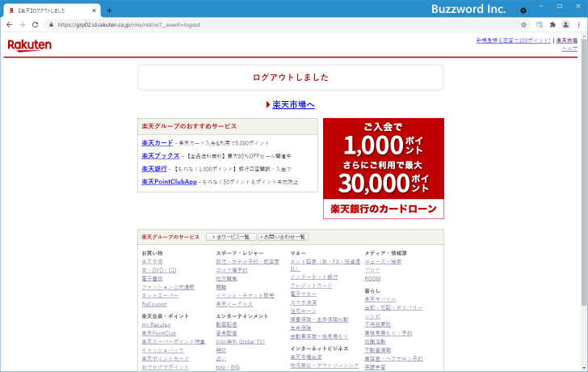The width and height of the screenshot is (588, 372).
Task: Click the 楽天銀行のカードローン banner
Action: 384,168
